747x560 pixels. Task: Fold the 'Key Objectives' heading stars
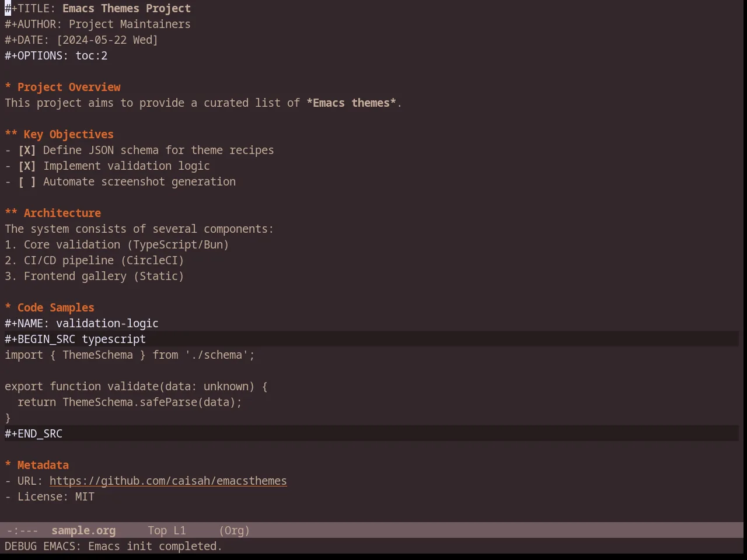point(11,134)
